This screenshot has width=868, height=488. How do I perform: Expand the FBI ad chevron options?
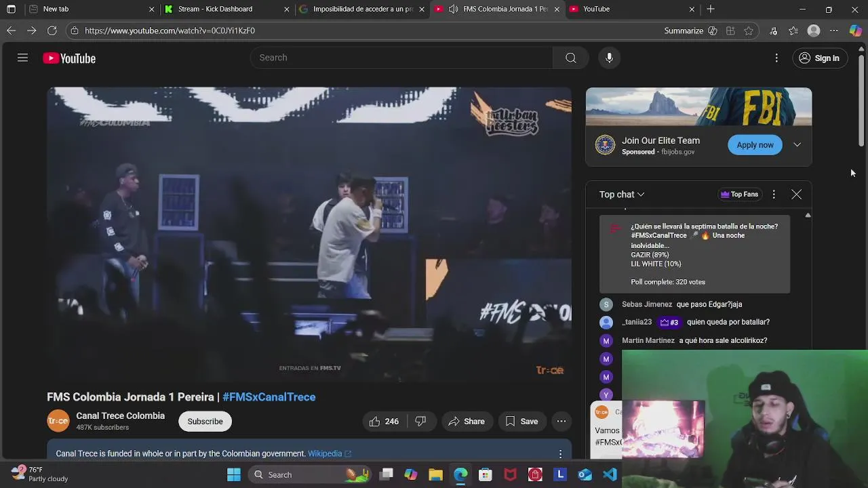point(797,145)
